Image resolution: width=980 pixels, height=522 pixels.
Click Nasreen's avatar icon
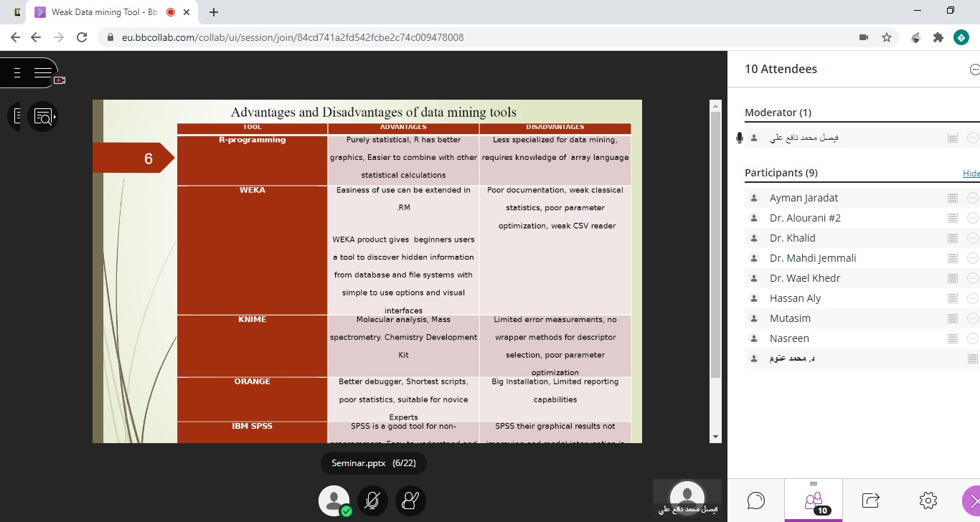point(754,338)
